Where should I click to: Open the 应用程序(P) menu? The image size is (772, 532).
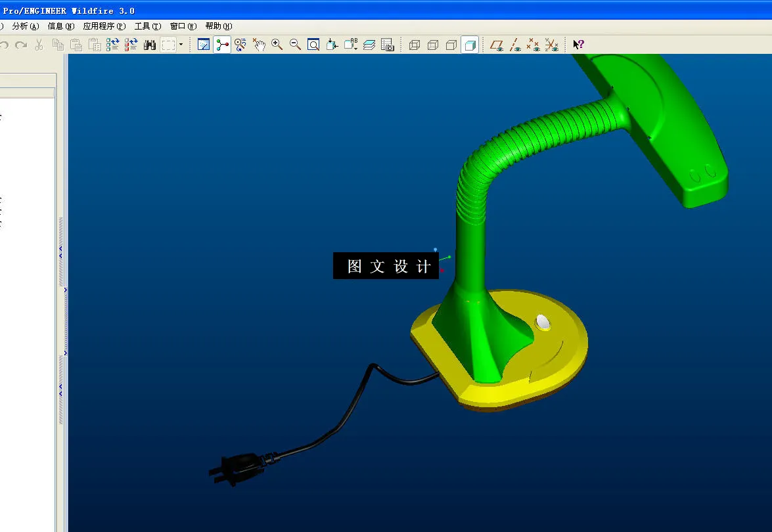[104, 26]
